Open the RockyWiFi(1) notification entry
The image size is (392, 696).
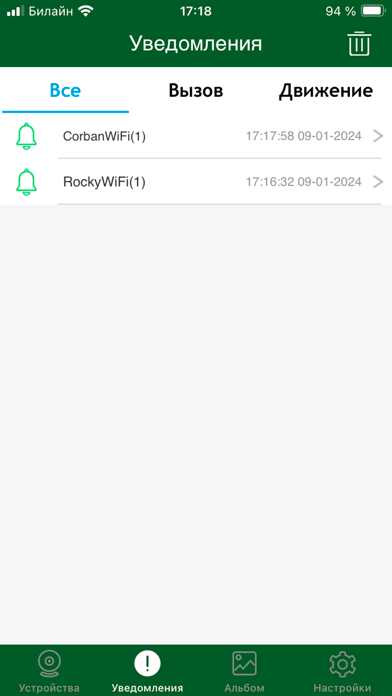(196, 182)
